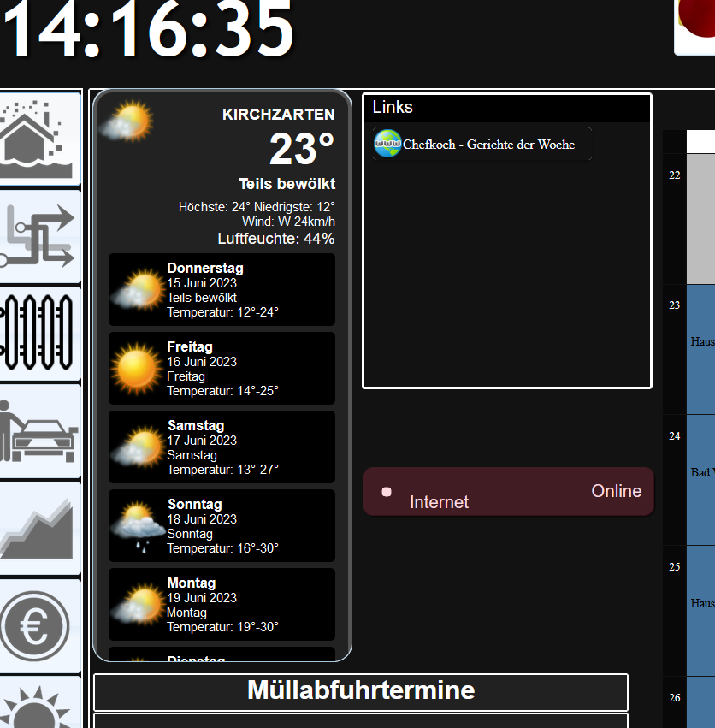Click the Donnerstag partly cloudy icon

pyautogui.click(x=139, y=289)
